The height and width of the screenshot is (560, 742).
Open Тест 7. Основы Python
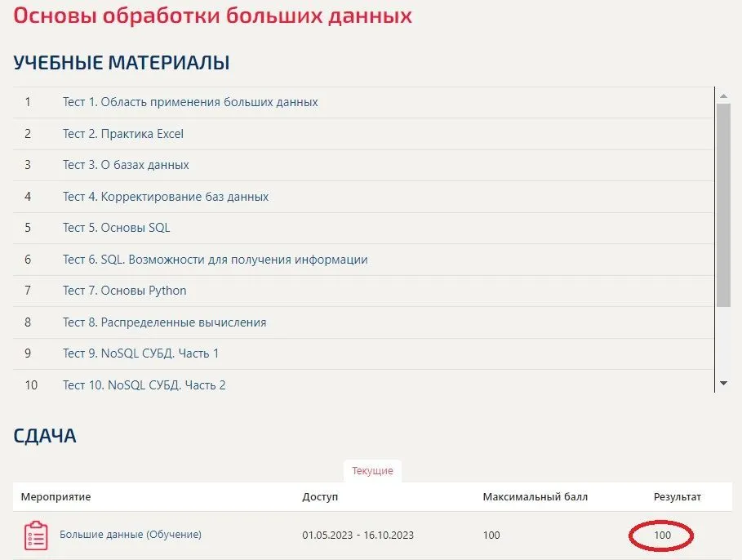click(125, 291)
